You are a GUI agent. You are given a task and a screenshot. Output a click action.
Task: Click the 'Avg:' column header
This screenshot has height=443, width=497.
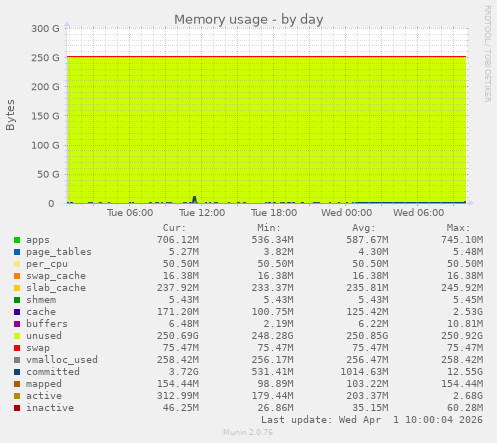pos(364,228)
